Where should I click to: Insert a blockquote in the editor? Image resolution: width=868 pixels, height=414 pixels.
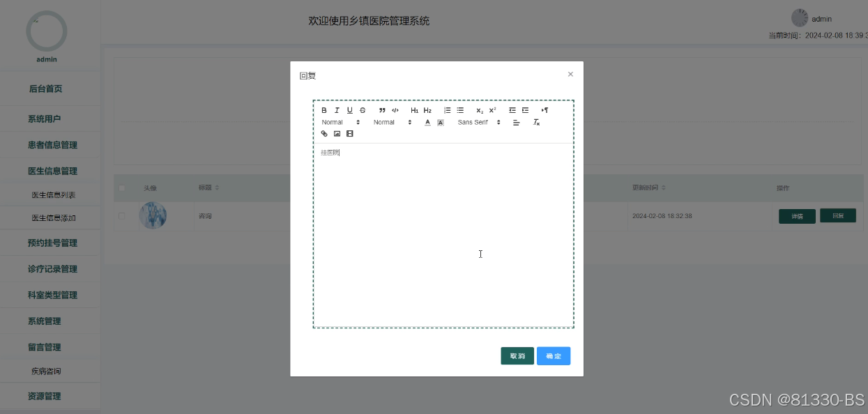point(382,110)
